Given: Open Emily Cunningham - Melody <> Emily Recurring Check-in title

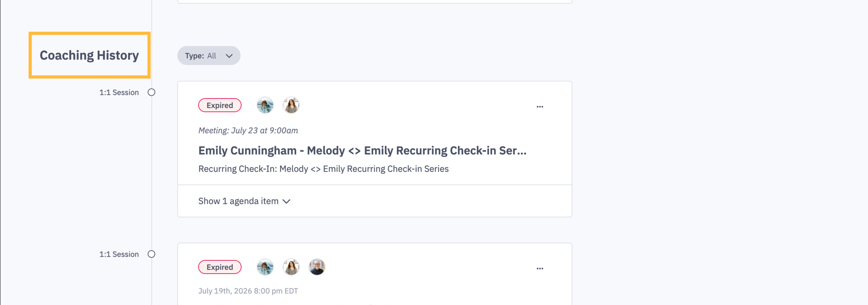Looking at the screenshot, I should [x=362, y=150].
